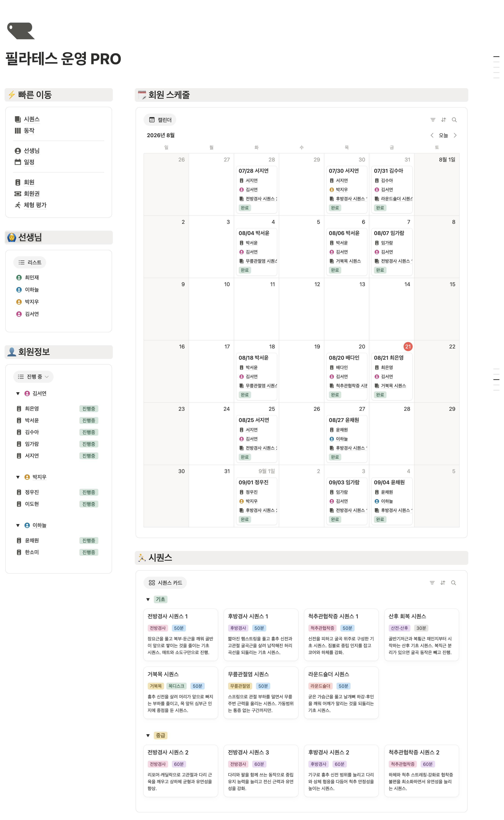Open the 진행 중 view dropdown
This screenshot has height=820, width=504.
33,377
